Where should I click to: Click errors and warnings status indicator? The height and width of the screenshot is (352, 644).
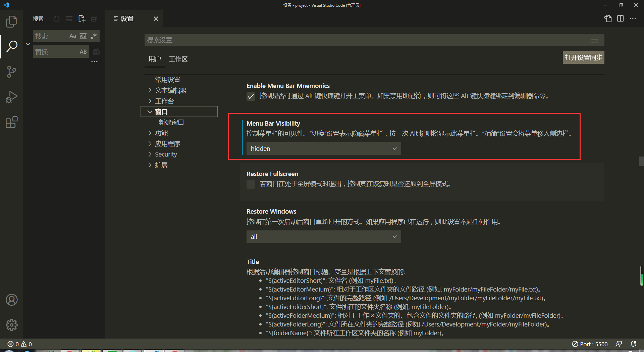pyautogui.click(x=20, y=344)
